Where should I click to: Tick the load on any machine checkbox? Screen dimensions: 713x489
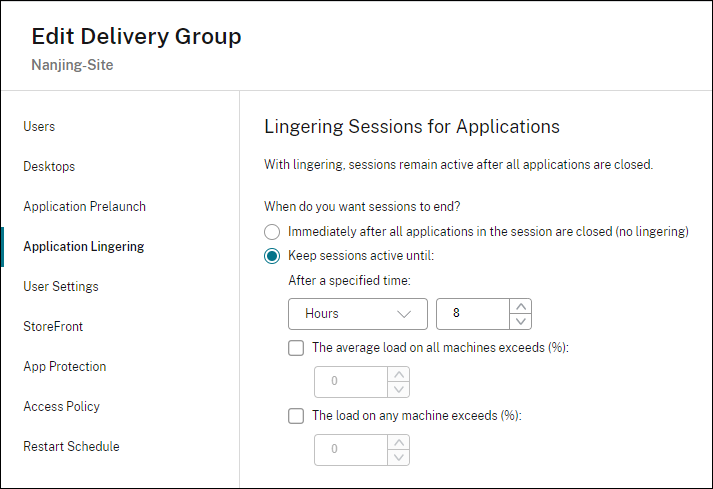click(x=296, y=415)
